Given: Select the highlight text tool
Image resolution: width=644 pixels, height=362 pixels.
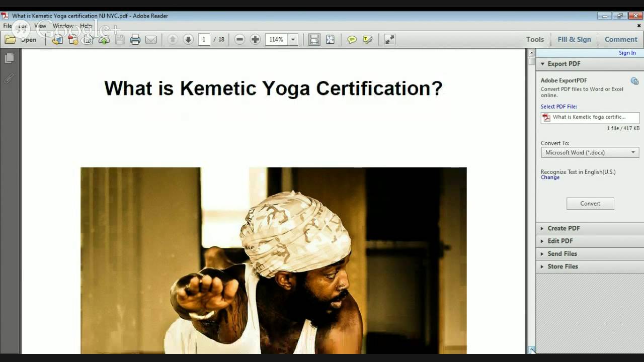Looking at the screenshot, I should coord(368,39).
